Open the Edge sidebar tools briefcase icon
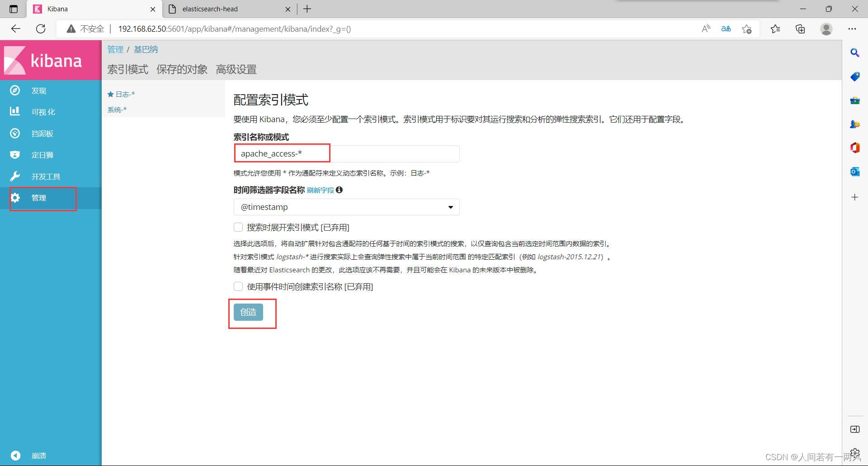868x466 pixels. tap(855, 100)
